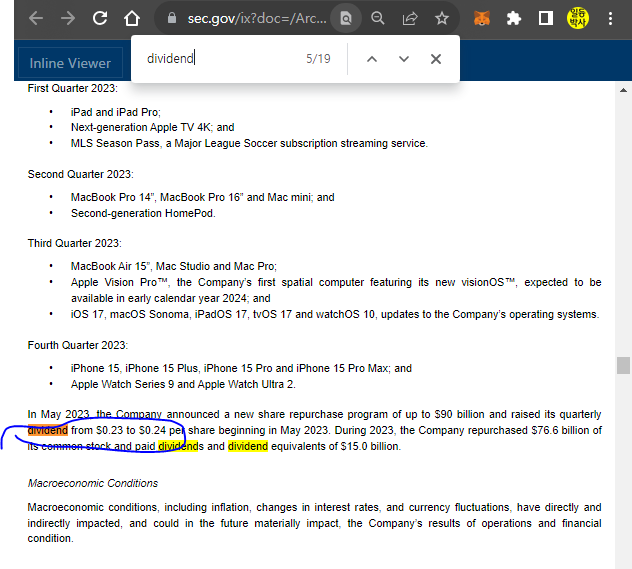
Task: Open the extensions puzzle menu
Action: pyautogui.click(x=514, y=18)
